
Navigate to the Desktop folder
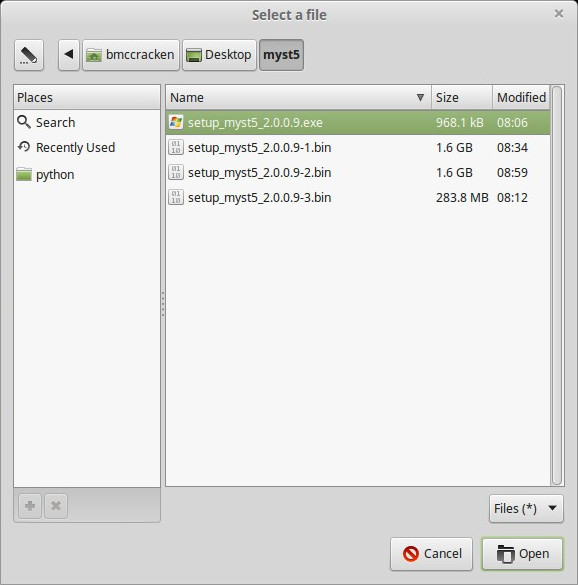[x=219, y=55]
